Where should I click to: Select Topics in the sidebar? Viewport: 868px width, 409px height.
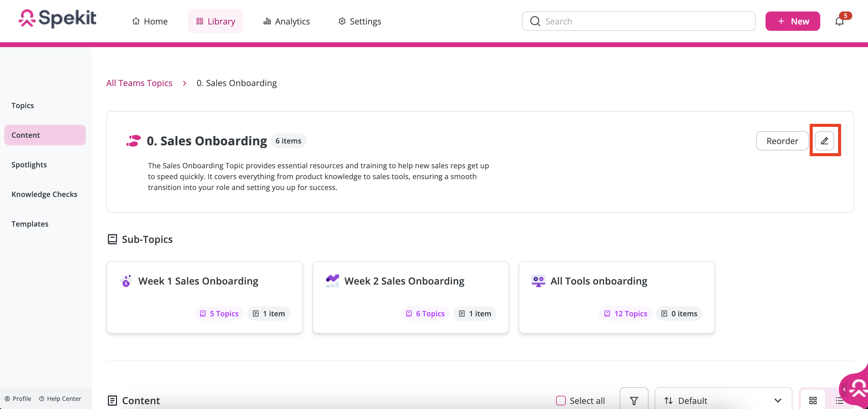click(23, 105)
